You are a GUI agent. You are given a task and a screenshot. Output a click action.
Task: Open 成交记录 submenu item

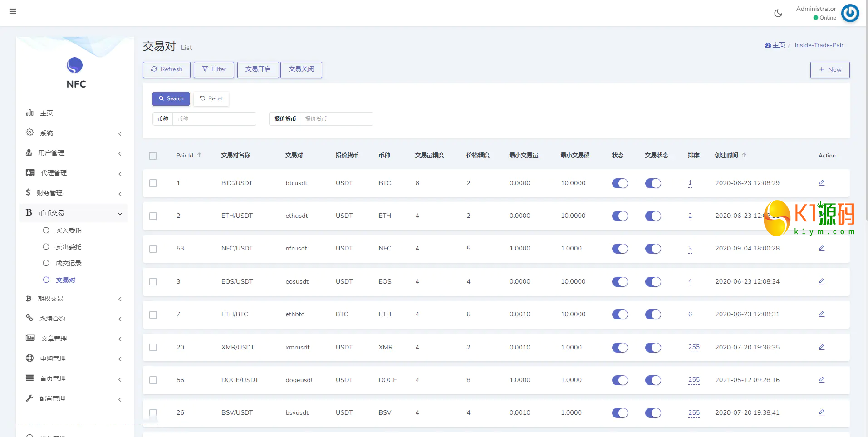pyautogui.click(x=69, y=263)
